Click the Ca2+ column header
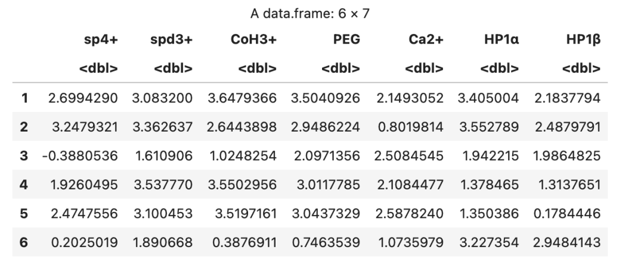Viewport: 644px width, 262px height. coord(426,39)
